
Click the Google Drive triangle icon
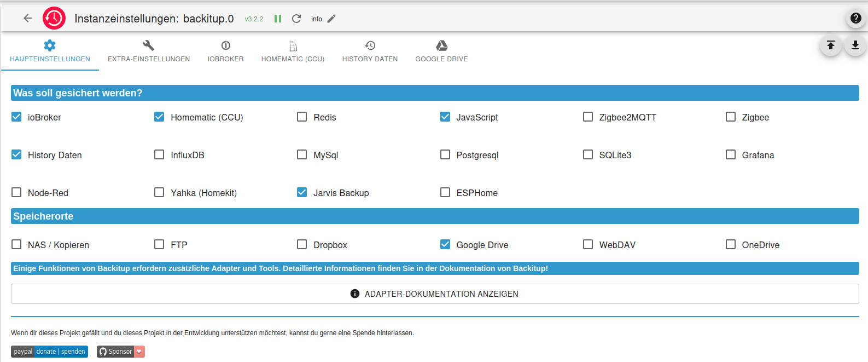click(x=442, y=45)
